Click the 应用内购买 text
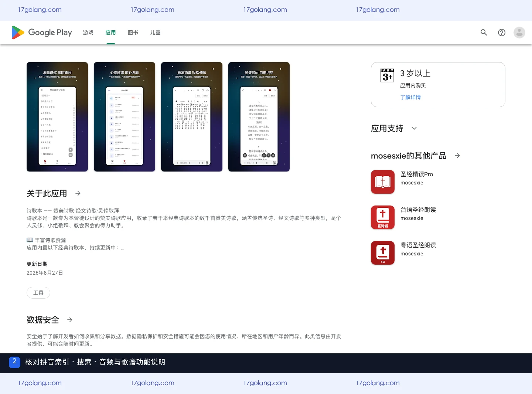This screenshot has height=394, width=532. pyautogui.click(x=413, y=85)
